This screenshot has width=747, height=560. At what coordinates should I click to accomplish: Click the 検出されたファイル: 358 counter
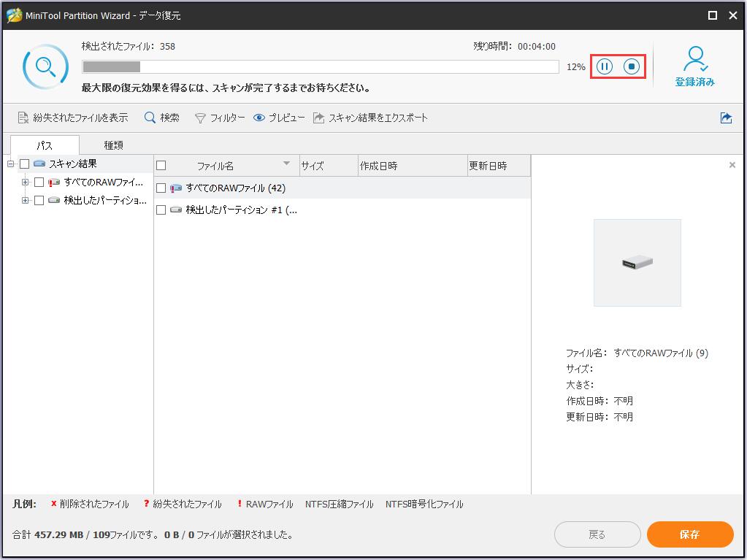(x=129, y=46)
